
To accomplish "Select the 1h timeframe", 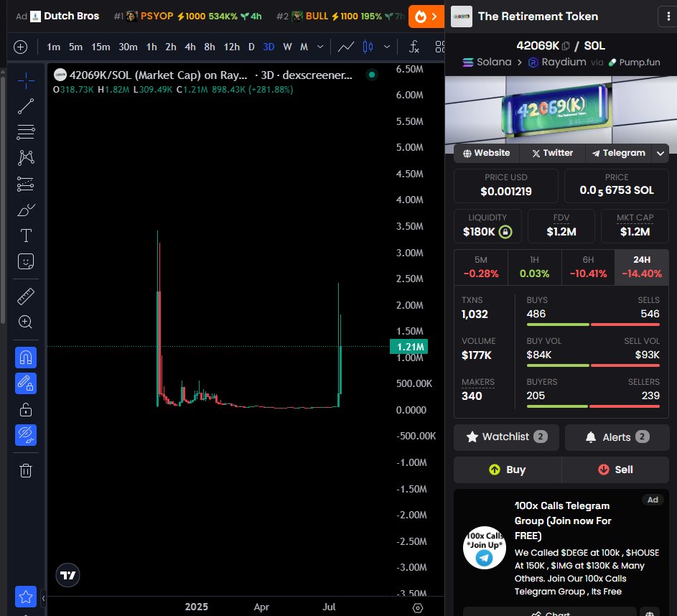I will pyautogui.click(x=151, y=47).
